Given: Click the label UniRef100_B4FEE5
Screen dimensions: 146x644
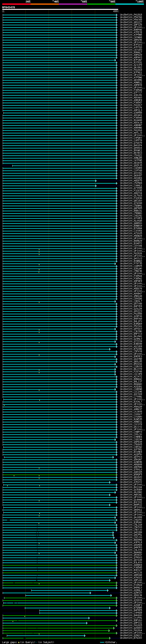Looking at the screenshot, I should [131, 610].
